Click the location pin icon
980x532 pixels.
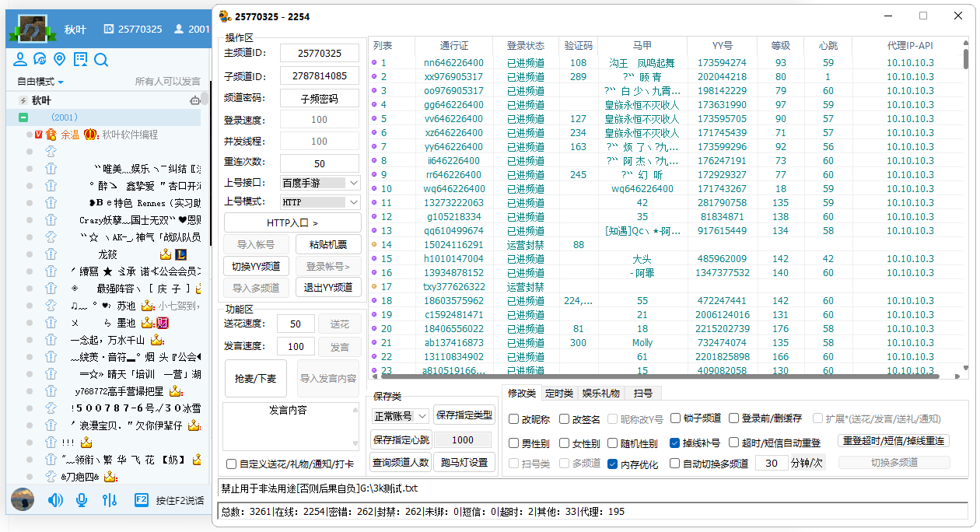click(x=60, y=60)
